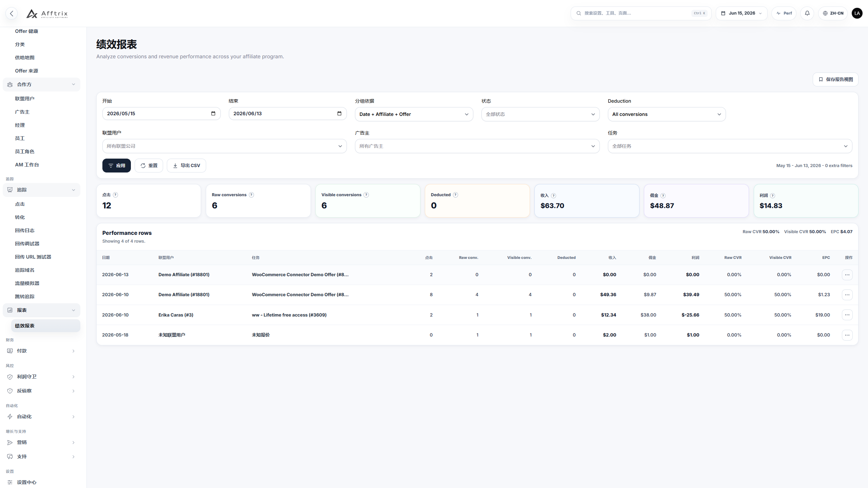Switch language via ZH-CN button

click(832, 13)
